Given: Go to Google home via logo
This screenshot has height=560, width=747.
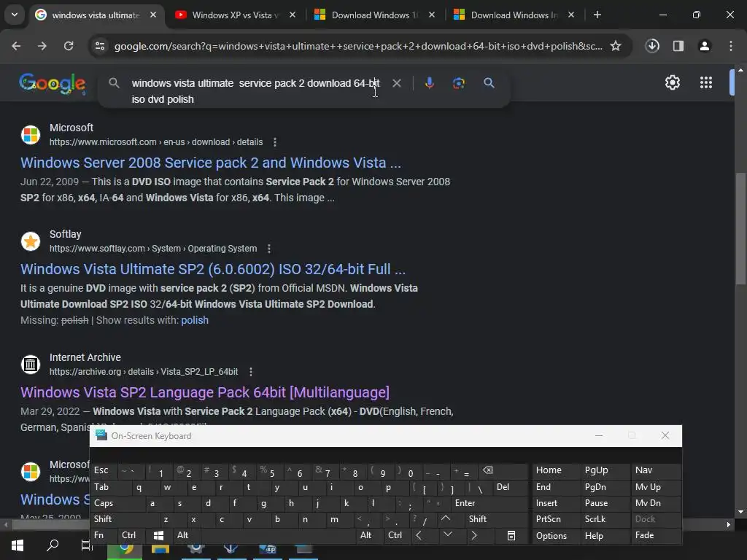Looking at the screenshot, I should [53, 84].
